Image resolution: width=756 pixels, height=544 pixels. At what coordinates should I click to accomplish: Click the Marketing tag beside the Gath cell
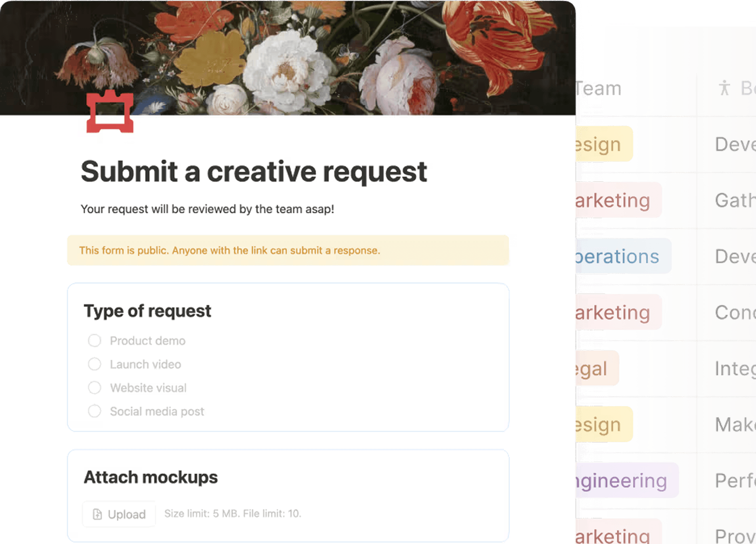616,200
